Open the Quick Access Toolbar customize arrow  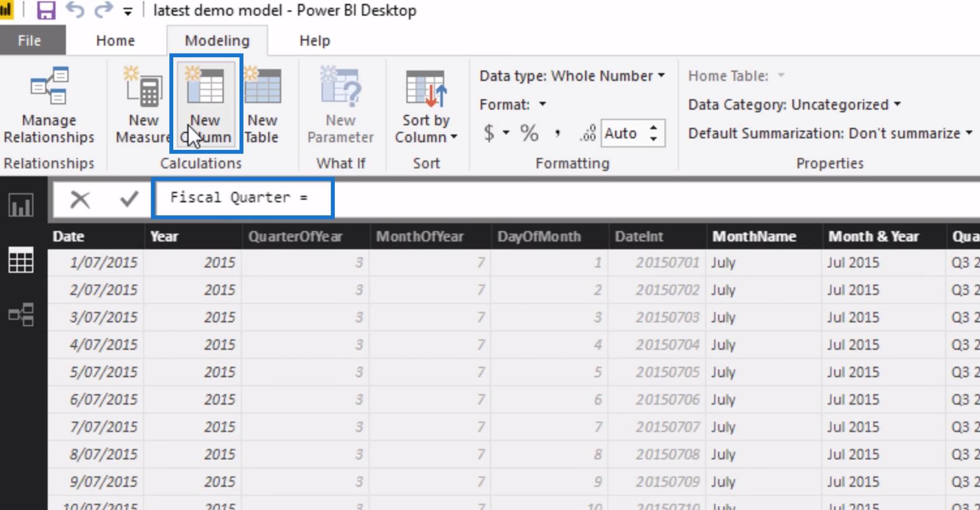click(128, 11)
